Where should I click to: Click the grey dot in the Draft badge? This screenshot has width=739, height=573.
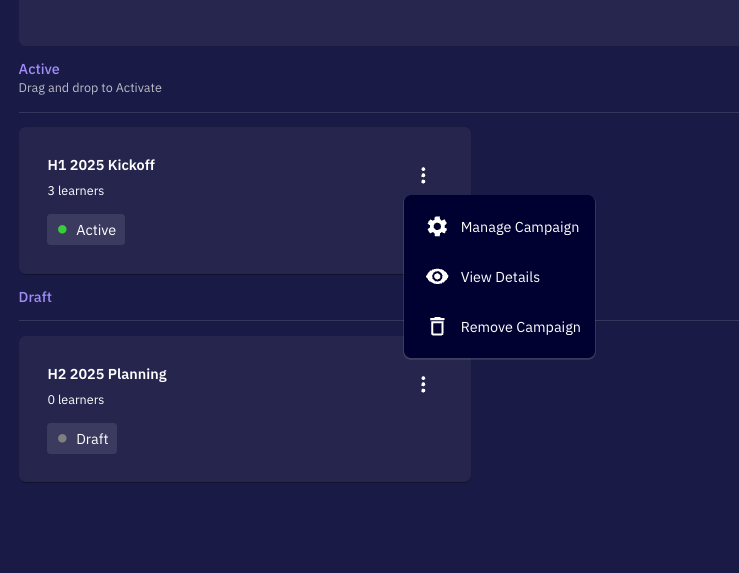pyautogui.click(x=62, y=439)
